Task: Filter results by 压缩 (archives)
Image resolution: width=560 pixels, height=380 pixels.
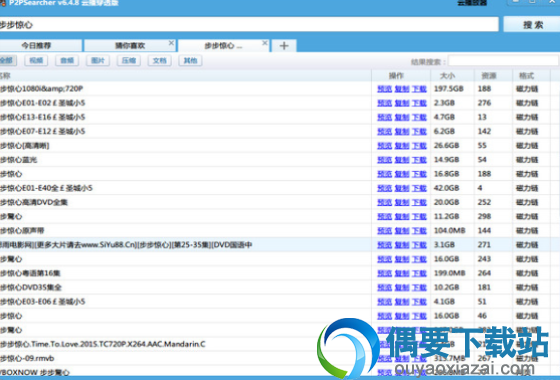Action: pos(129,60)
